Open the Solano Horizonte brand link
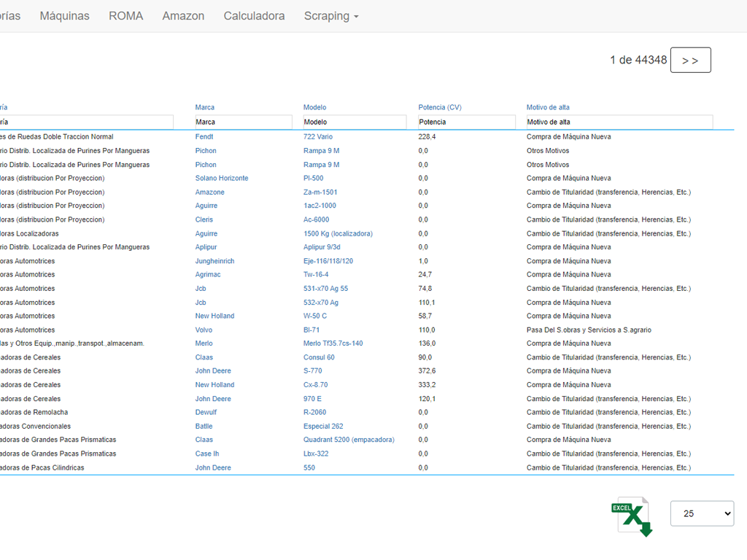The height and width of the screenshot is (560, 747). coord(222,178)
